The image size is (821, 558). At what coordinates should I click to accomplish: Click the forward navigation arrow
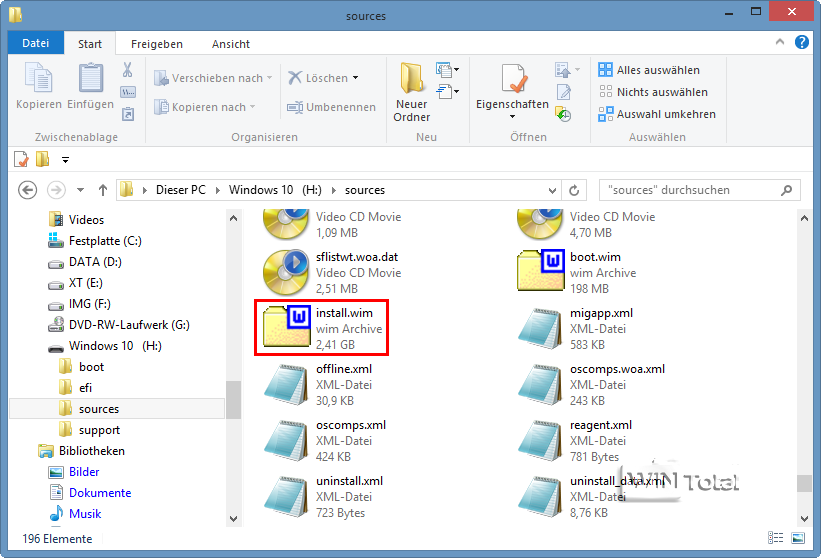click(57, 190)
